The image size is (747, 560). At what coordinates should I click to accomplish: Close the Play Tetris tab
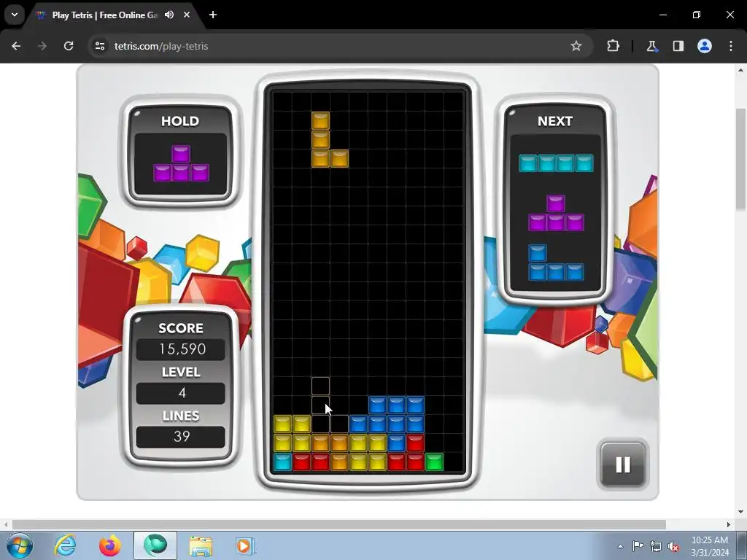pos(187,15)
